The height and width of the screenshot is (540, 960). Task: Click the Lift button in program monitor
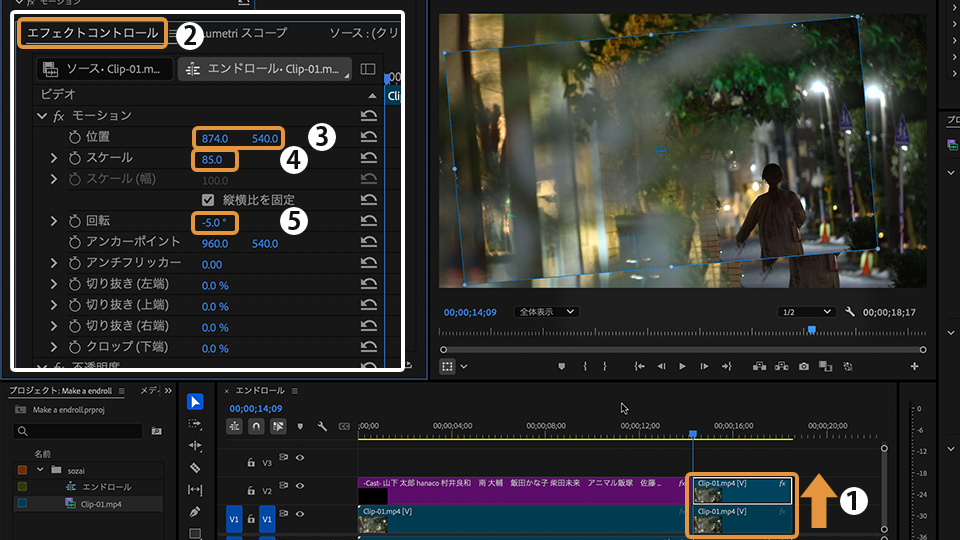pyautogui.click(x=759, y=366)
